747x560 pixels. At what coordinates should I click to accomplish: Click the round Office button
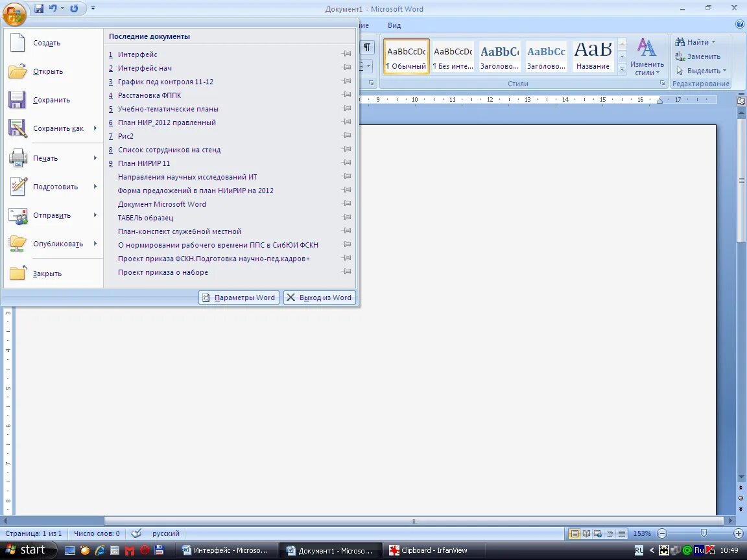(x=14, y=15)
